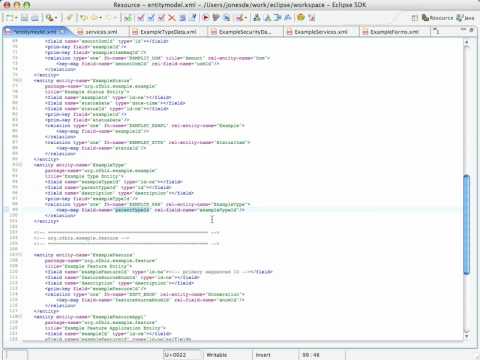
Task: Open the services.xml editor tab
Action: tap(101, 32)
